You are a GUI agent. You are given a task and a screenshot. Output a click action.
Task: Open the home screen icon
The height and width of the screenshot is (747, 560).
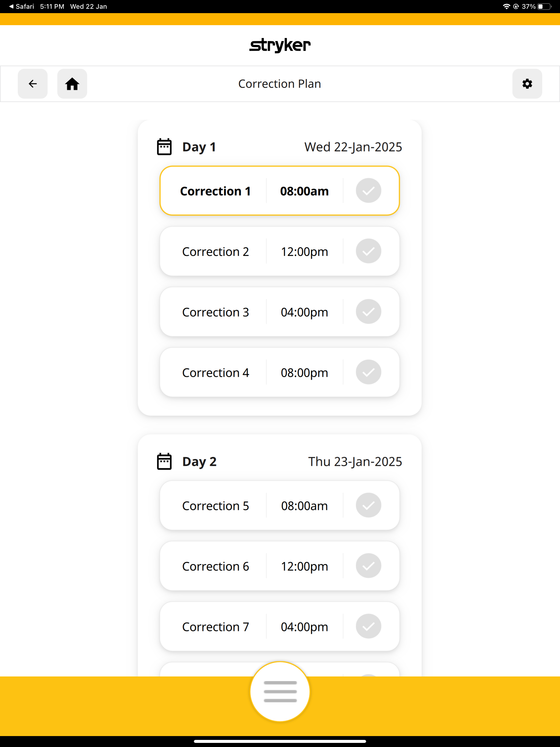(72, 84)
